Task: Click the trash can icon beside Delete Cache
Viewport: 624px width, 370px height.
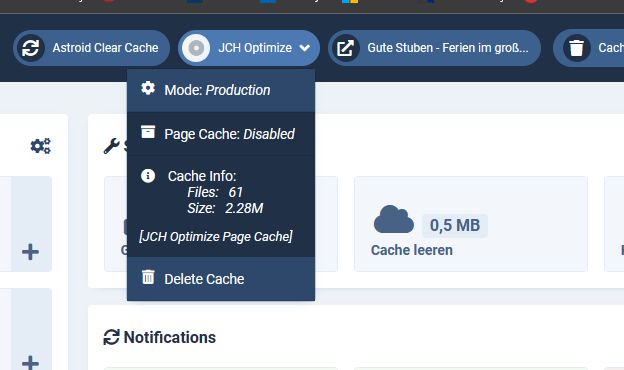Action: click(x=148, y=277)
